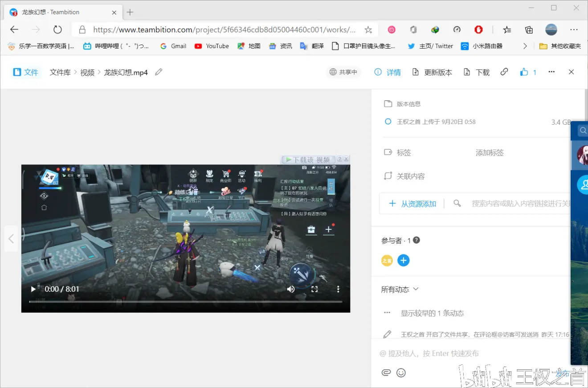
Task: Open video fullscreen mode
Action: click(x=314, y=289)
